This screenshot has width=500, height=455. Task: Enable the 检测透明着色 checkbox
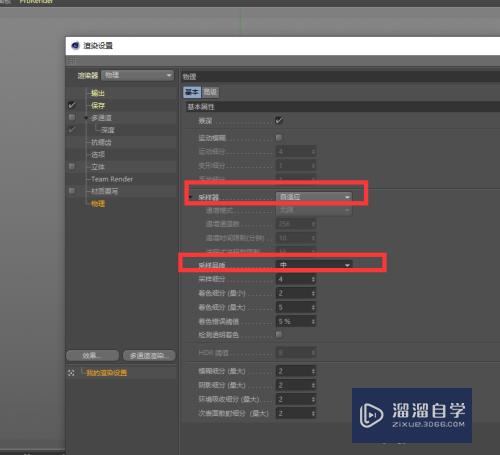(x=279, y=334)
